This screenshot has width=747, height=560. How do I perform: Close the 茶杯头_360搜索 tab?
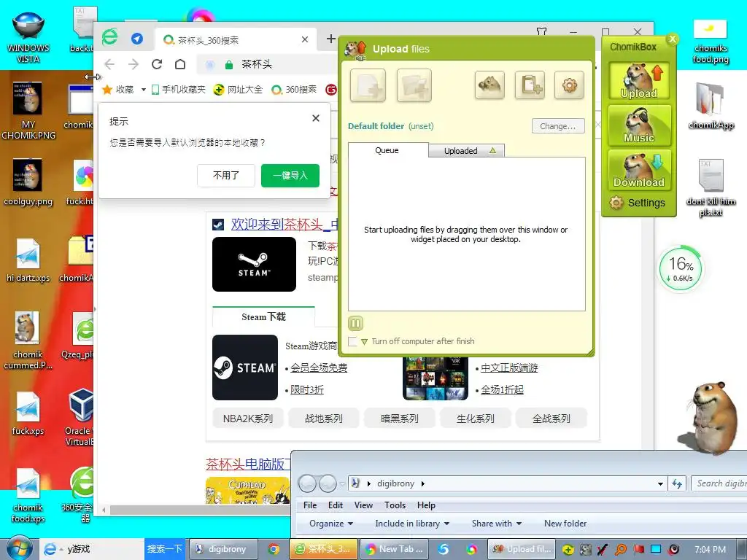tap(305, 39)
